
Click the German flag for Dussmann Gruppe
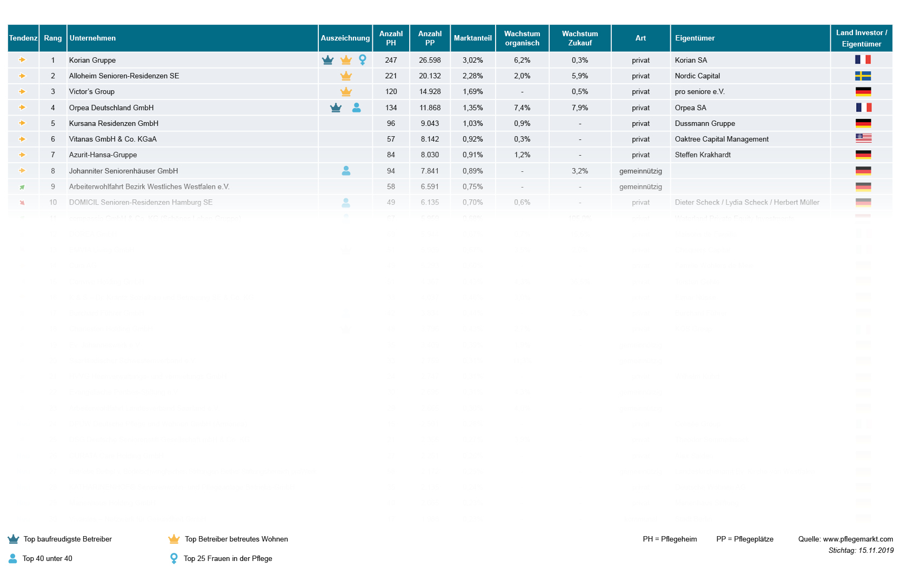[x=863, y=123]
